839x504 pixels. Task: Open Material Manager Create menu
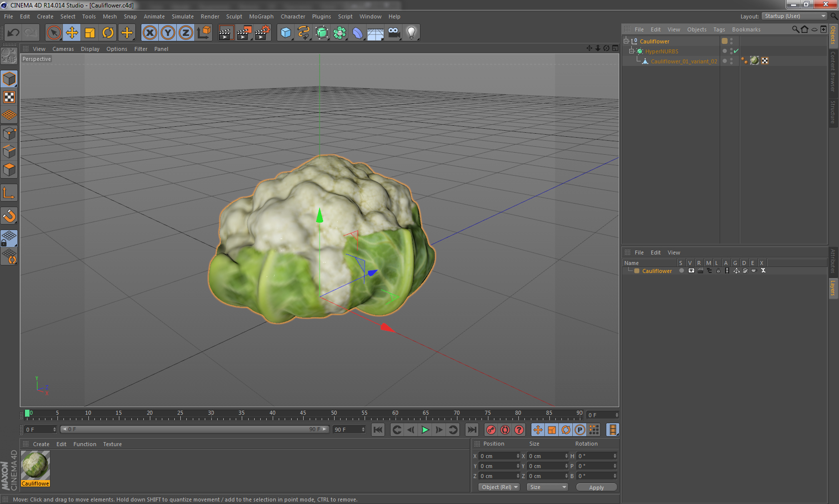(x=41, y=444)
